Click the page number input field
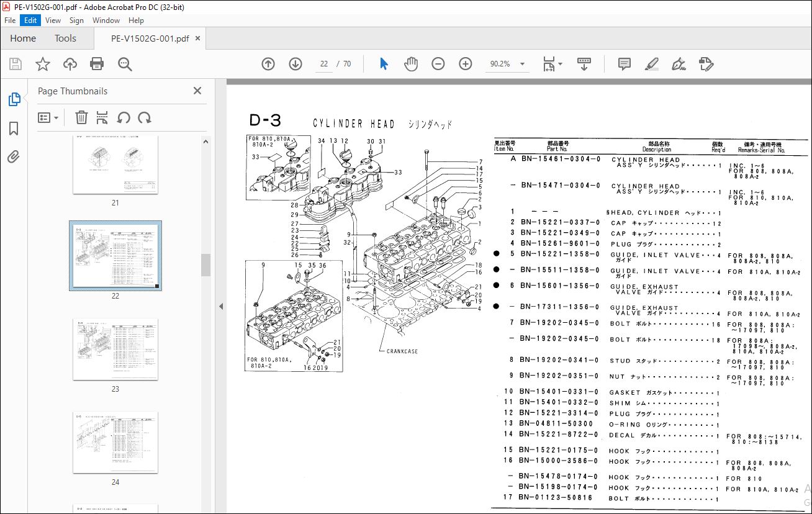 pos(324,64)
